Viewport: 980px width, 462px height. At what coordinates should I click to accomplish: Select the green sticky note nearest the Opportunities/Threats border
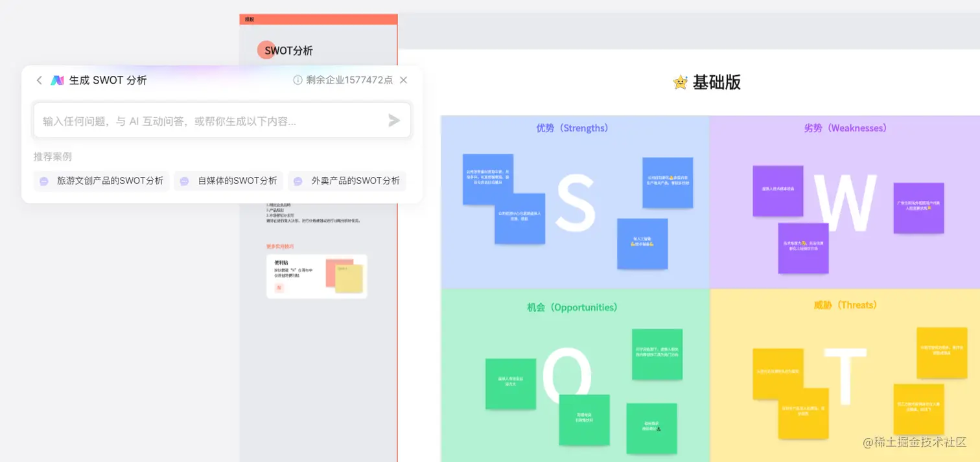click(x=651, y=428)
